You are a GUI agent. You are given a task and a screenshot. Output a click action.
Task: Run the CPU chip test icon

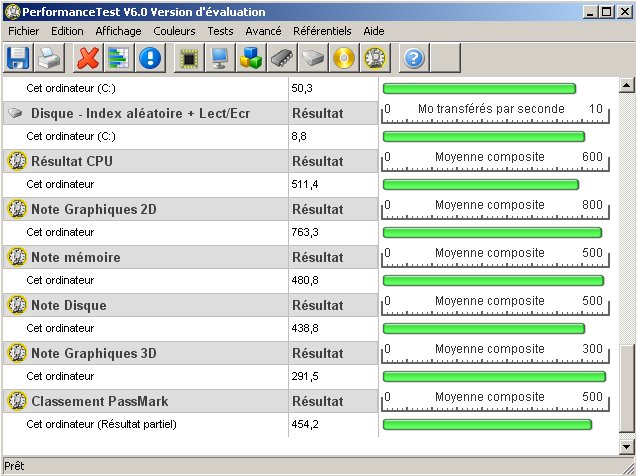[x=189, y=58]
